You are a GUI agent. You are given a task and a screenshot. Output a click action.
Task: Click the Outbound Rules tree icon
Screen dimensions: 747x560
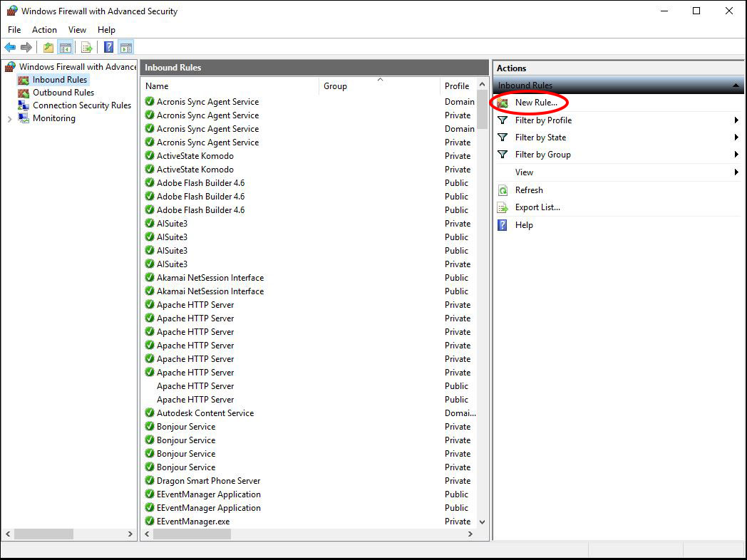click(24, 93)
